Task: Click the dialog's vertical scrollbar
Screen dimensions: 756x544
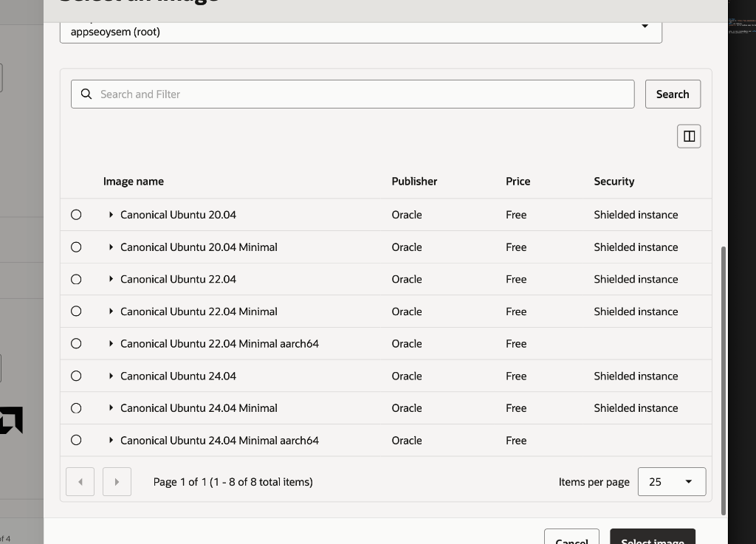Action: tap(723, 380)
